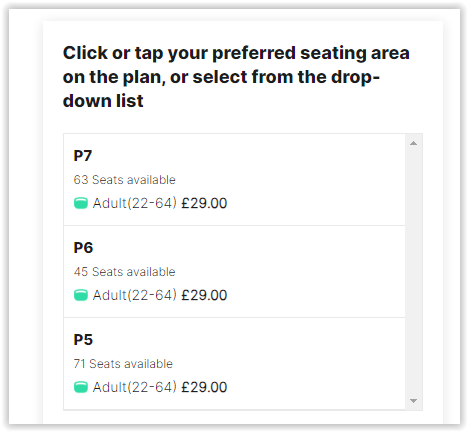
Task: Click the preferred seating area heading
Action: pyautogui.click(x=236, y=77)
